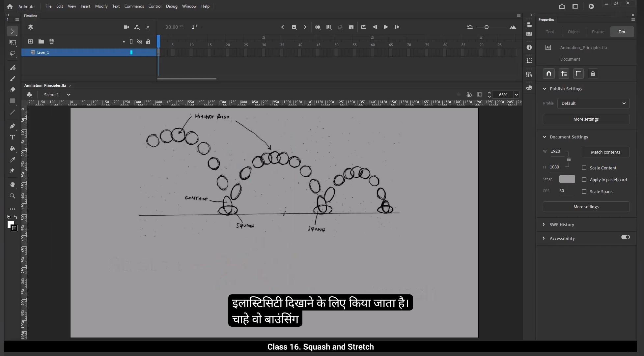Create a new layer folder

[x=41, y=42]
